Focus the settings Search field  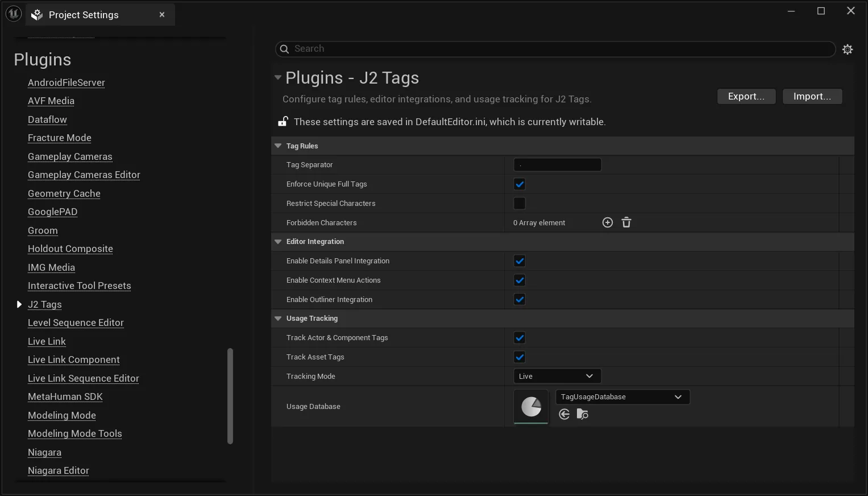coord(555,49)
